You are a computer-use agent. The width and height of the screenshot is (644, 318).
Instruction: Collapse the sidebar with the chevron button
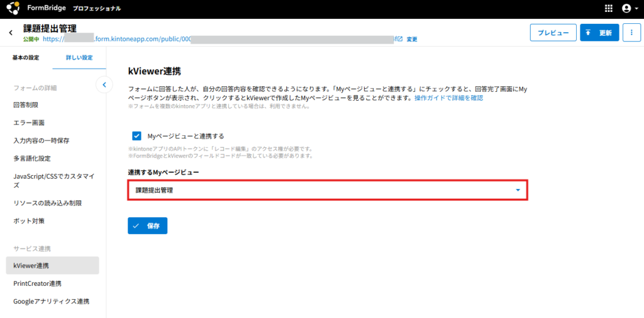point(104,84)
